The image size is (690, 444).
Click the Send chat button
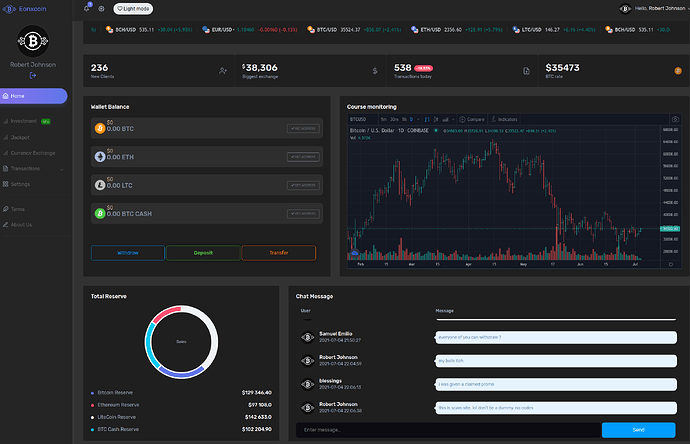pos(639,430)
